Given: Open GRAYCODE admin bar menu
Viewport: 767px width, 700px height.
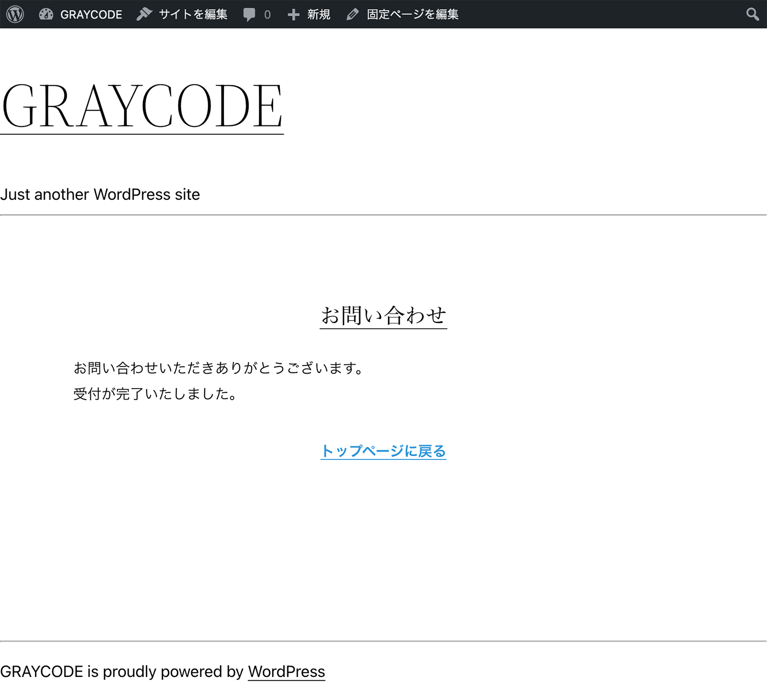Looking at the screenshot, I should pyautogui.click(x=91, y=15).
